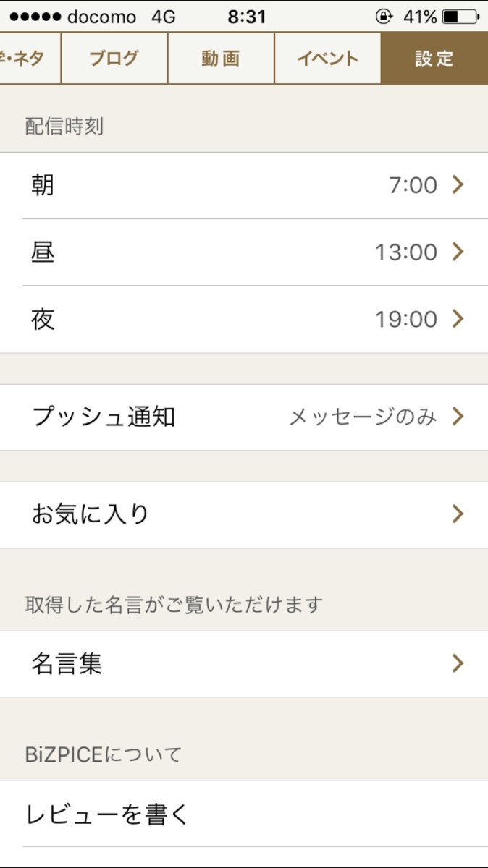Tap the chevron next to 19:00
488x868 pixels.
point(457,319)
